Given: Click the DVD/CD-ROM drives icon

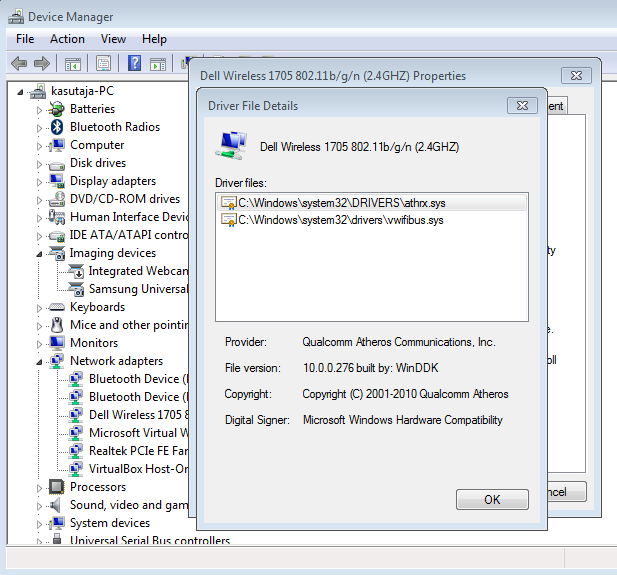Looking at the screenshot, I should click(x=57, y=199).
